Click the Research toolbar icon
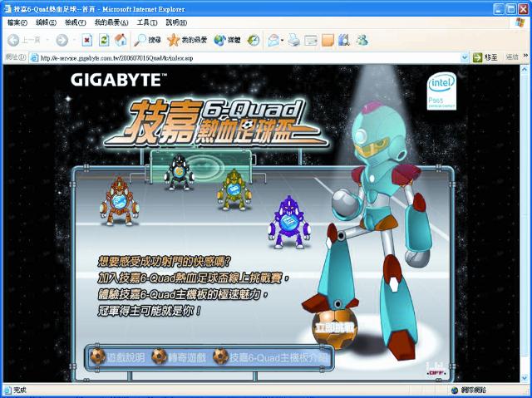 click(344, 41)
